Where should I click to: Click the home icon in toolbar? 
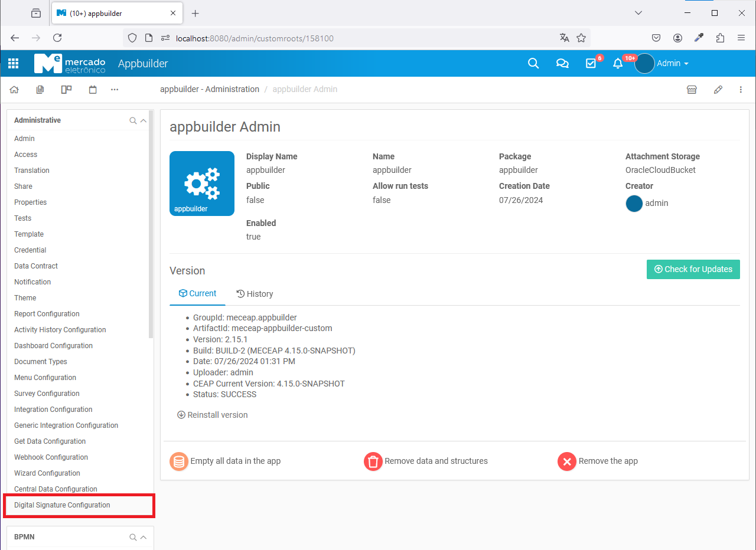click(x=14, y=90)
